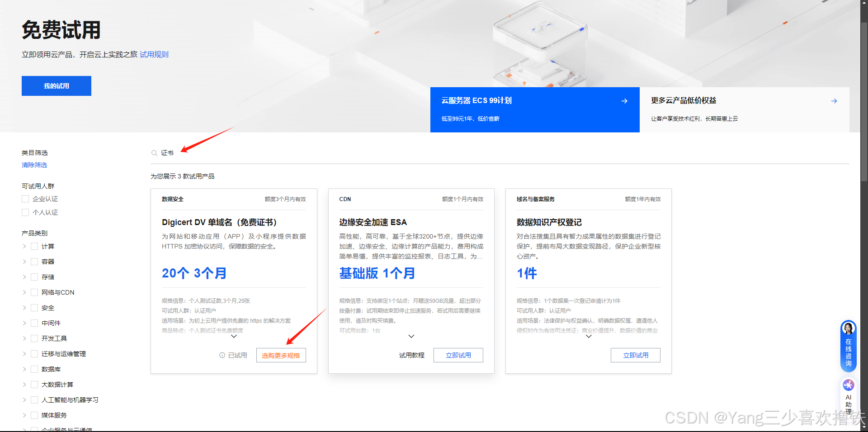Check the 存储 category checkbox
The width and height of the screenshot is (868, 432).
point(34,277)
